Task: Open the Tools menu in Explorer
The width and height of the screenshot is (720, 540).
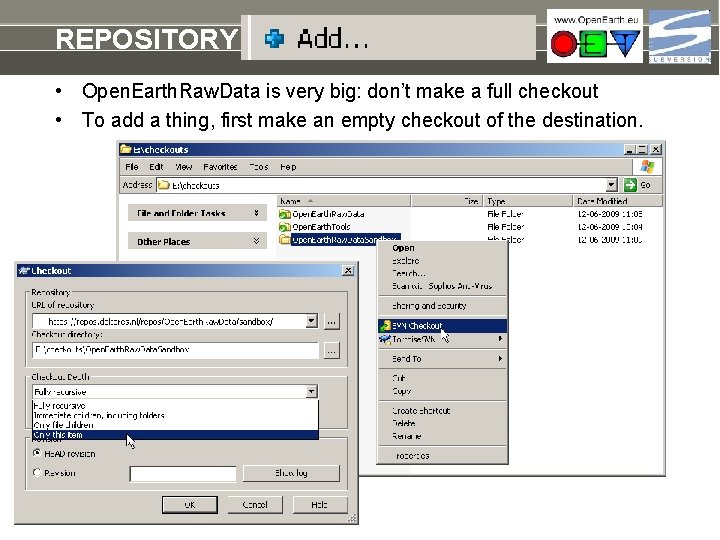Action: pos(259,167)
